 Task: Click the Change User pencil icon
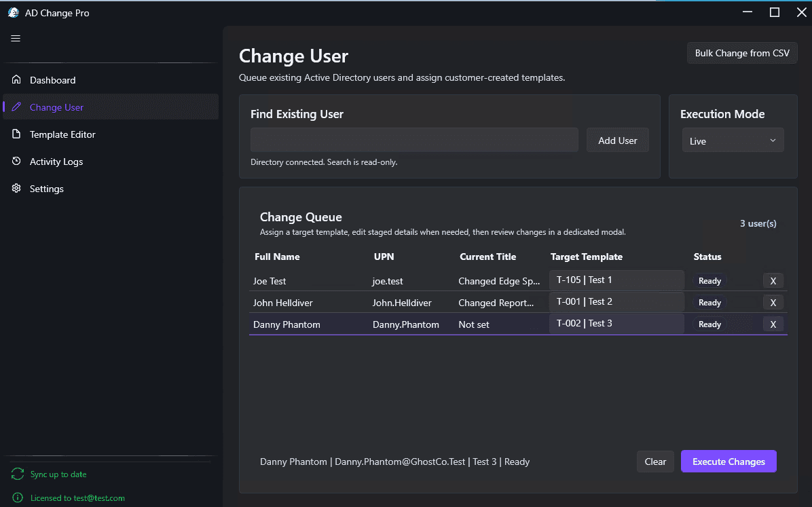pos(16,107)
